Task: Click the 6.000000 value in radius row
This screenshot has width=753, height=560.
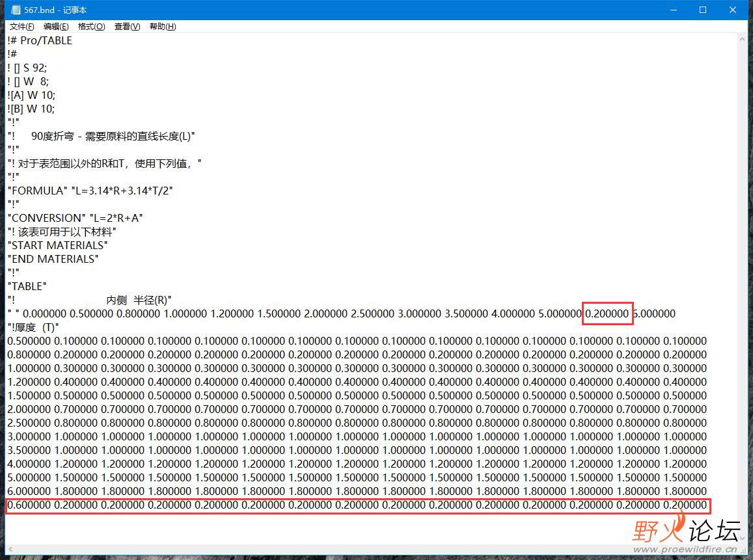Action: coord(654,314)
